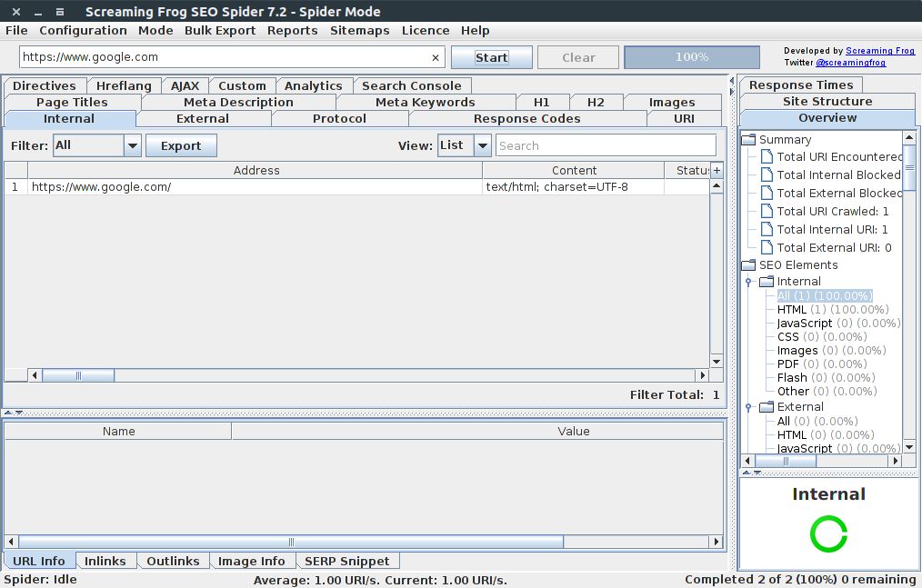The height and width of the screenshot is (588, 922).
Task: Open the Licence menu
Action: (426, 31)
